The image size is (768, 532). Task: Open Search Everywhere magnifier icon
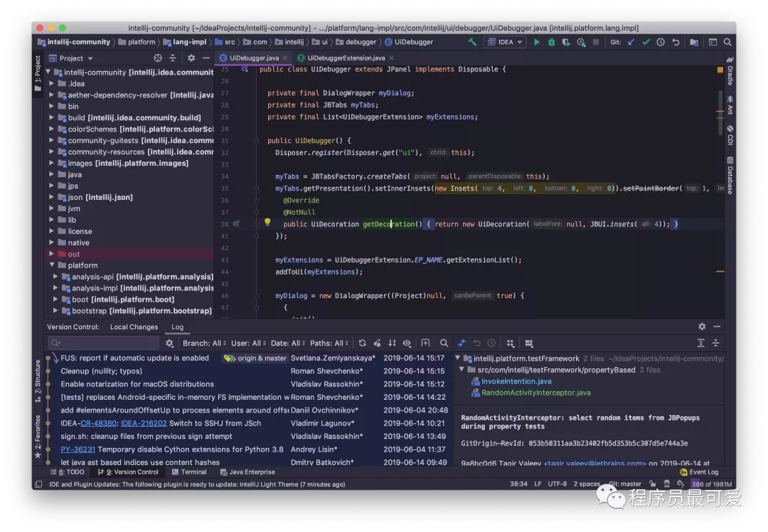click(x=728, y=42)
